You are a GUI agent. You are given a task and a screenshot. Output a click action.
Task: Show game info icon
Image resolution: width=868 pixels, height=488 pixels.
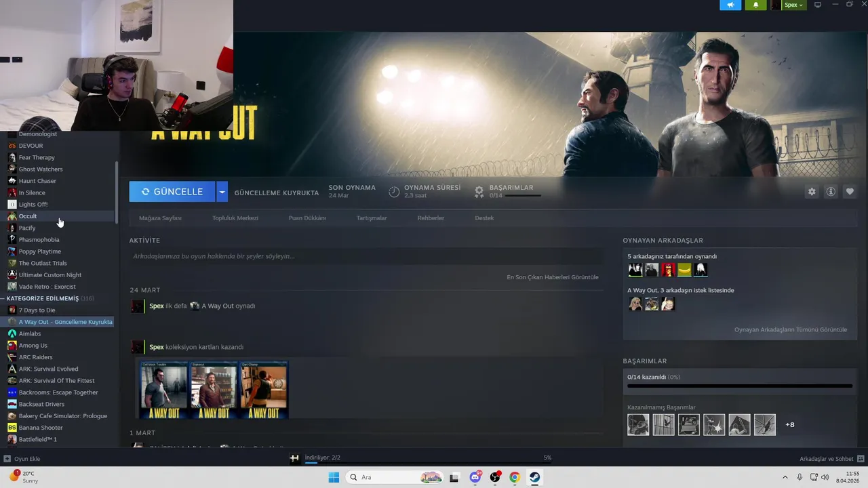(831, 192)
